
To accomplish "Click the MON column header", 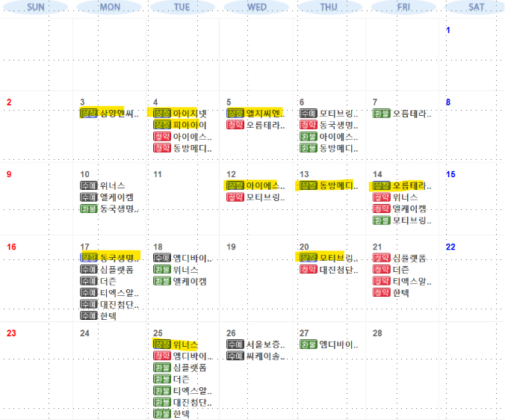I will coord(110,7).
